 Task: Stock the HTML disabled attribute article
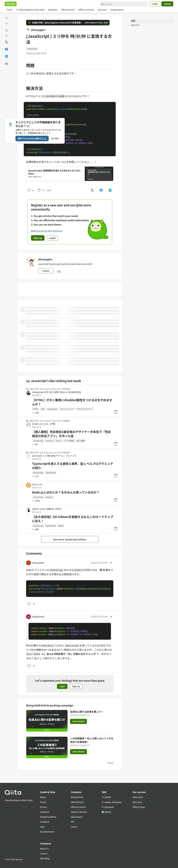coord(116,412)
